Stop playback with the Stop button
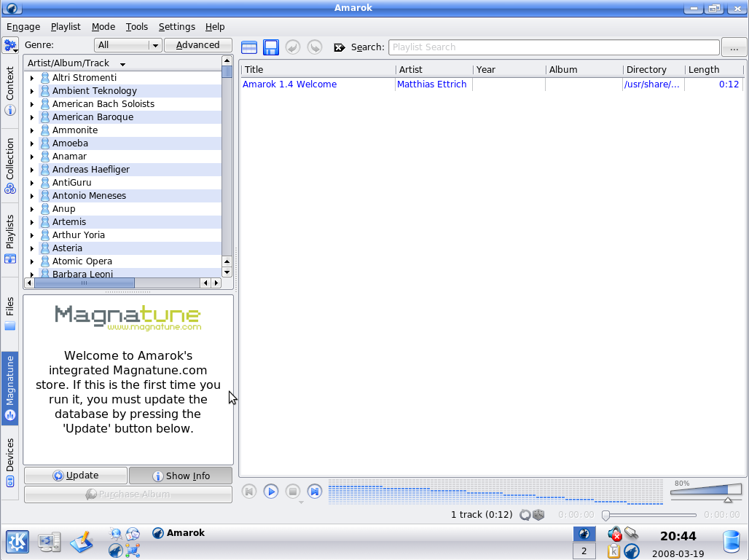Screen dimensions: 749x560 click(293, 492)
